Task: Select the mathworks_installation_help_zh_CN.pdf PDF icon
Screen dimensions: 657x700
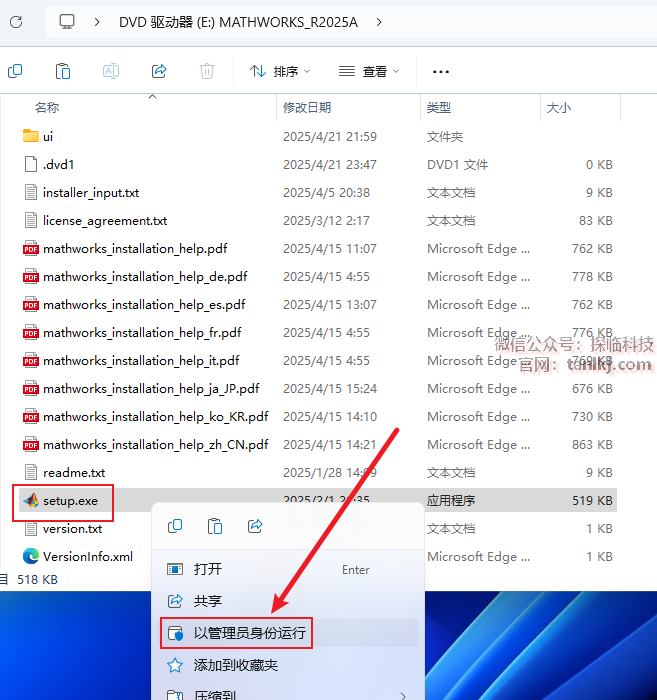Action: pos(31,444)
